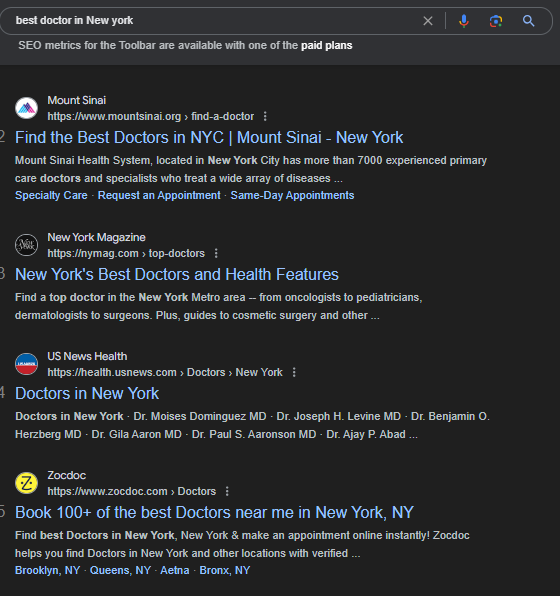Click the New York Magazine site name
This screenshot has height=596, width=560.
97,238
